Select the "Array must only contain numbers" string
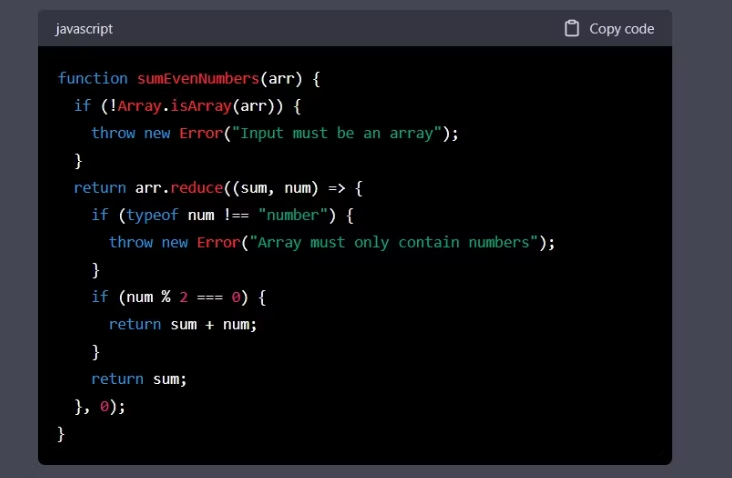The width and height of the screenshot is (732, 478). 394,242
